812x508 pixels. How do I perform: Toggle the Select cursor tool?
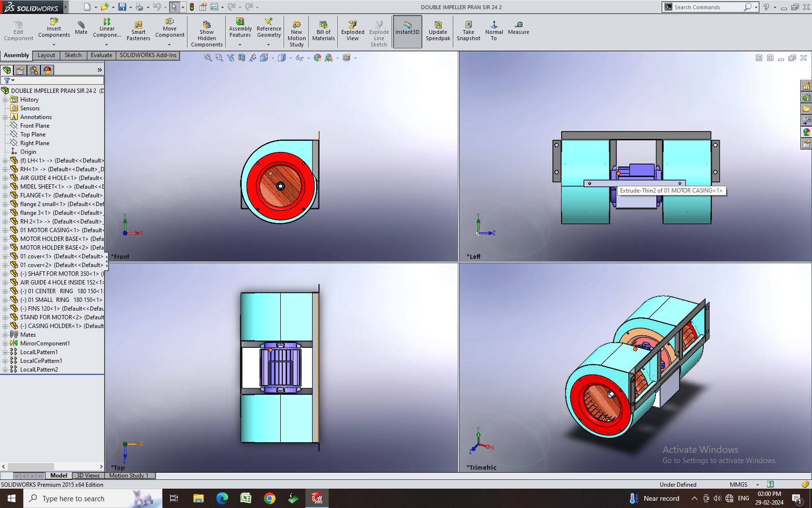coord(174,7)
